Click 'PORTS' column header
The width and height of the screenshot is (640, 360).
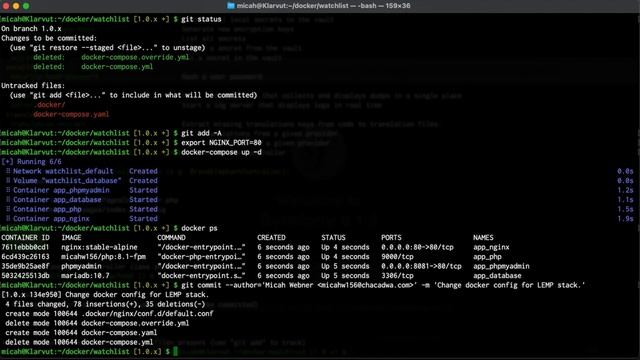tap(391, 238)
